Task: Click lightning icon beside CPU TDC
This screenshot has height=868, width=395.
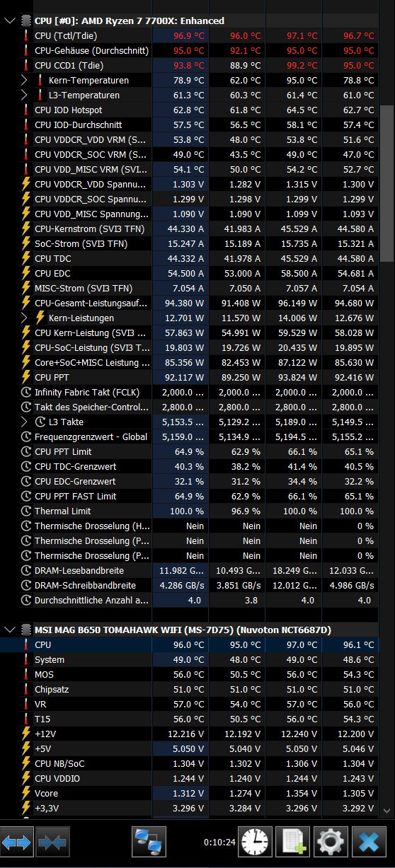Action: coord(26,258)
